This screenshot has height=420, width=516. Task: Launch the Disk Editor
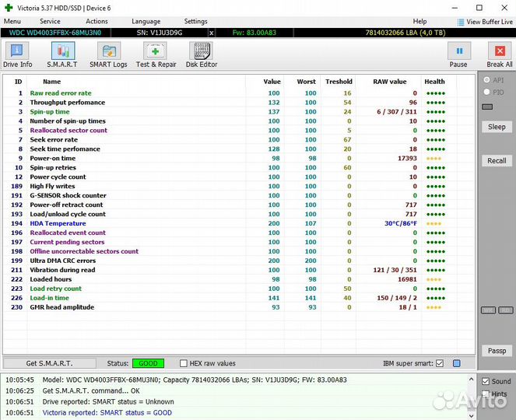pyautogui.click(x=202, y=54)
